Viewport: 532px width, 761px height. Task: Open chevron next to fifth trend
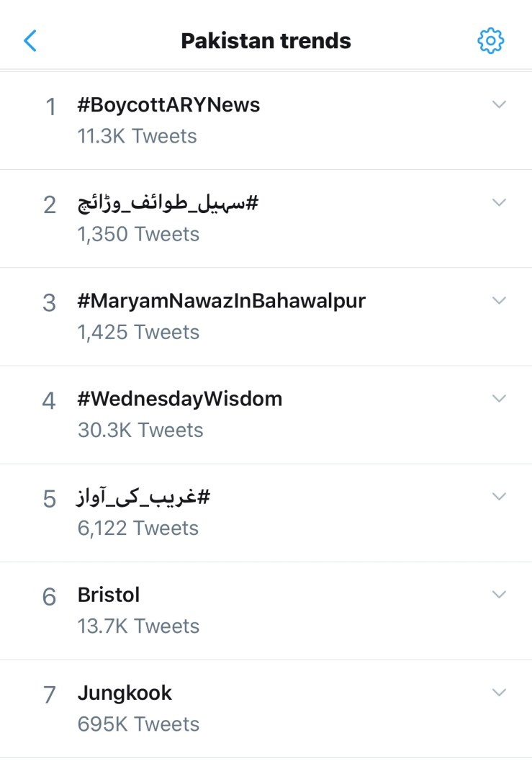click(x=499, y=496)
